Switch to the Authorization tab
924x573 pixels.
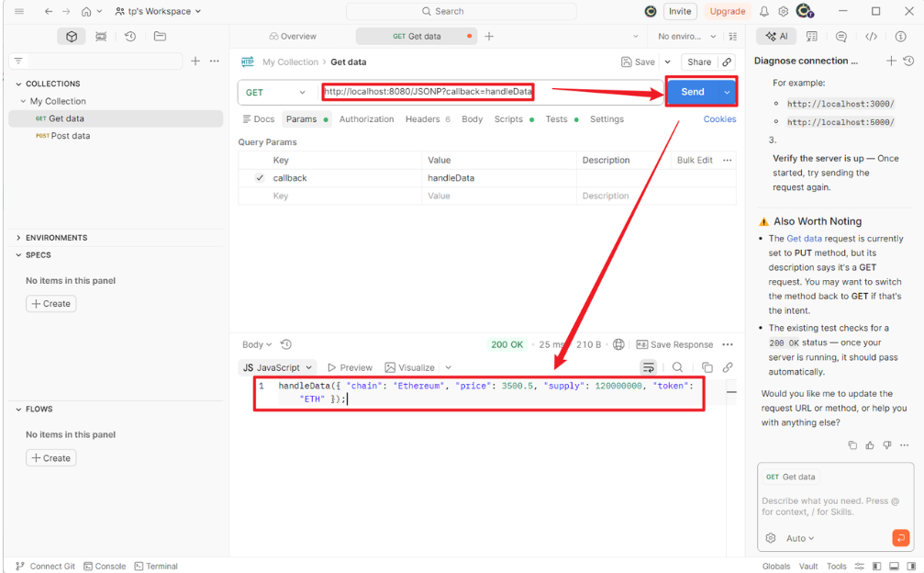pos(366,119)
